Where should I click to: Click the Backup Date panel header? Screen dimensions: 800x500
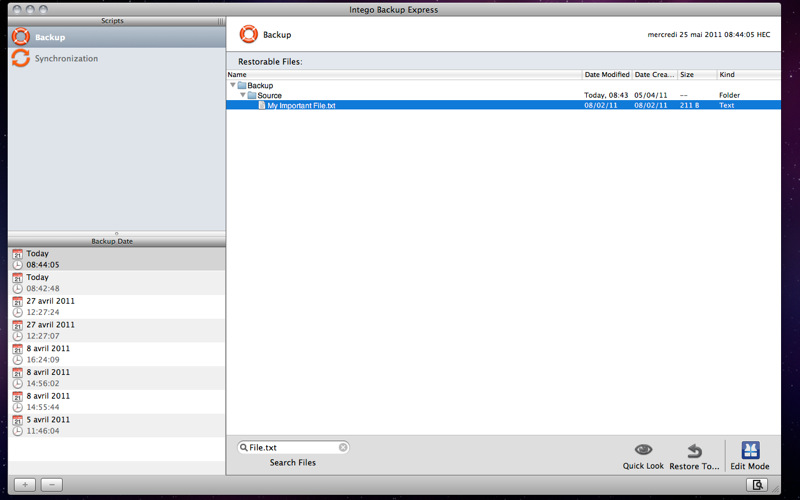(x=116, y=241)
